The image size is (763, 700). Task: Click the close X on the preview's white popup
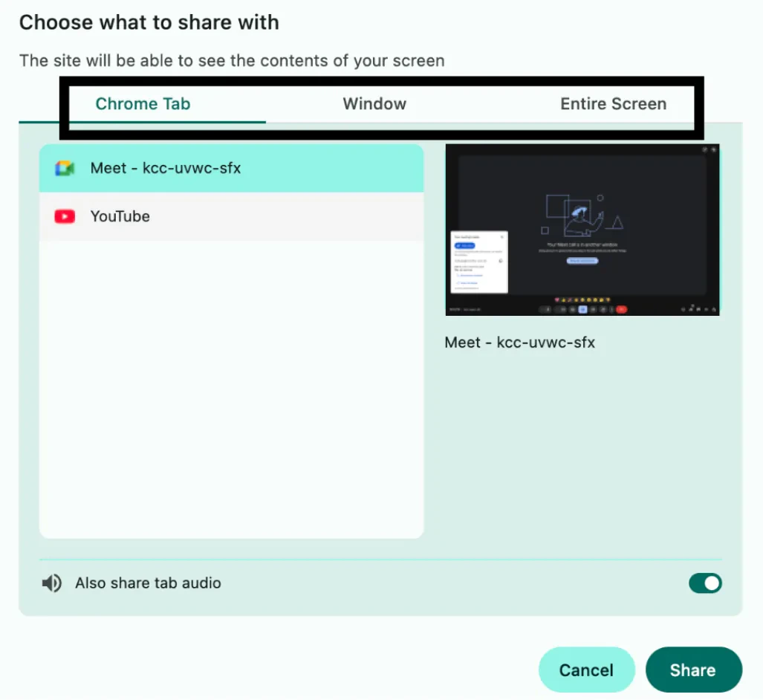502,236
